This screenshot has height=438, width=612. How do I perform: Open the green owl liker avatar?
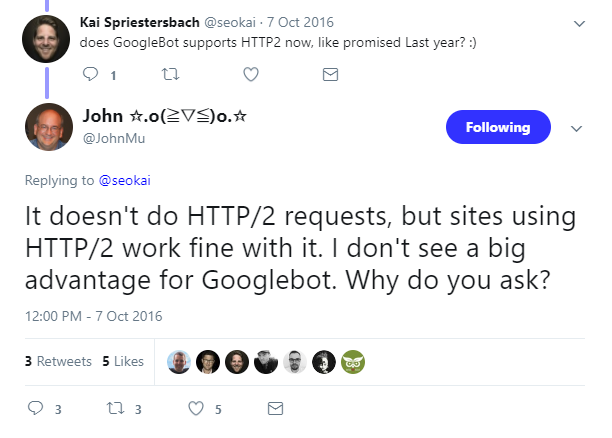point(351,362)
